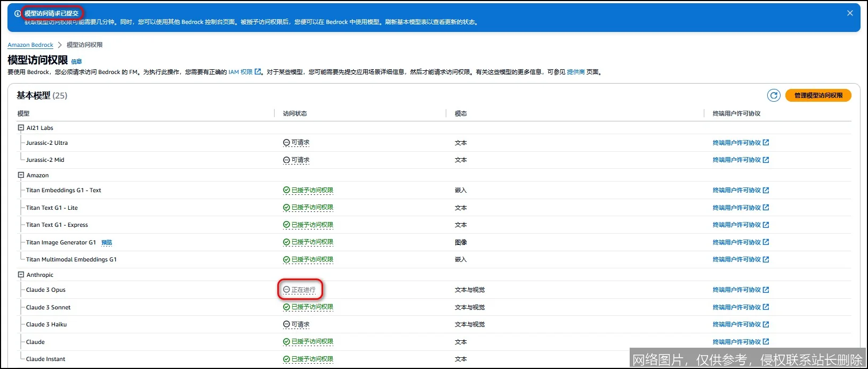The height and width of the screenshot is (369, 868).
Task: Click granted checkmark icon for Titan Text G1 - Express
Action: click(286, 225)
